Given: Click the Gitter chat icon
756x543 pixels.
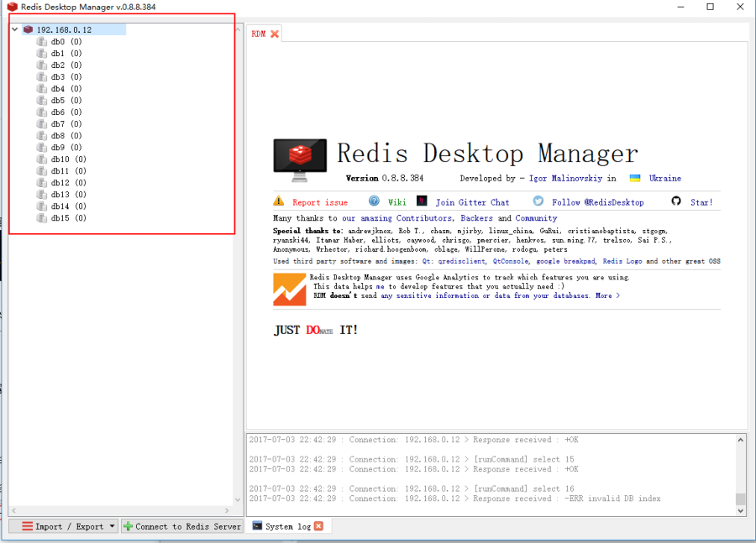Looking at the screenshot, I should pyautogui.click(x=422, y=201).
